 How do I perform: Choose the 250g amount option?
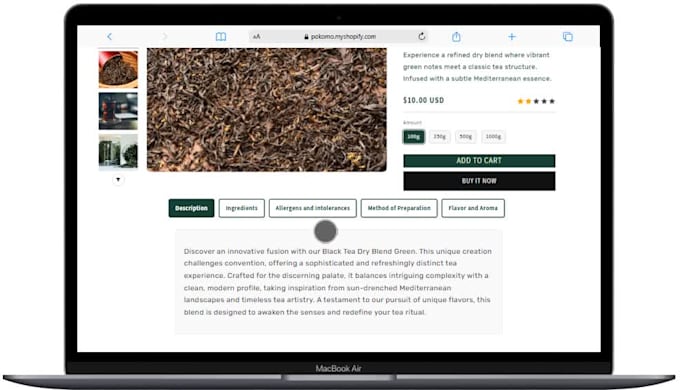[440, 137]
